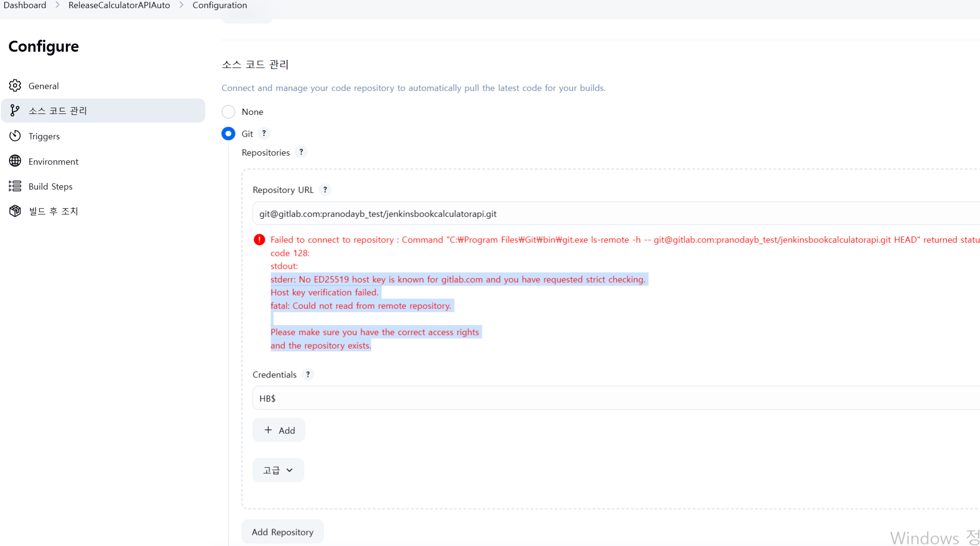This screenshot has width=980, height=546.
Task: Select the None radio button
Action: click(228, 112)
